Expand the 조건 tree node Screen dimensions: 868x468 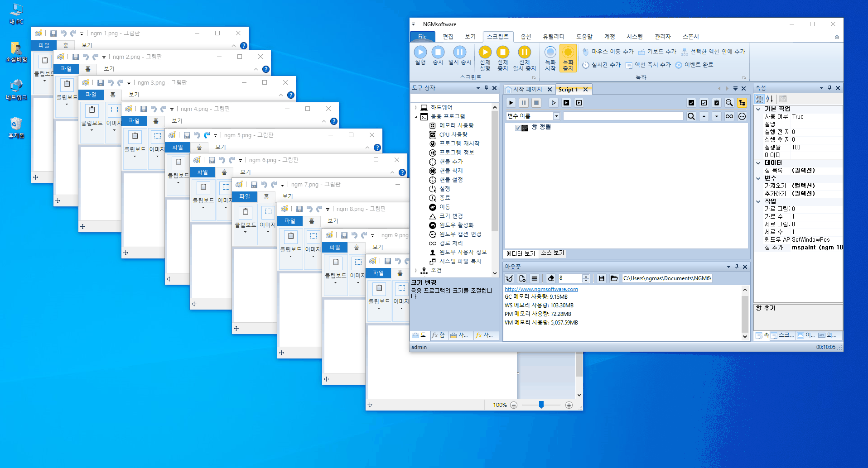pos(416,270)
